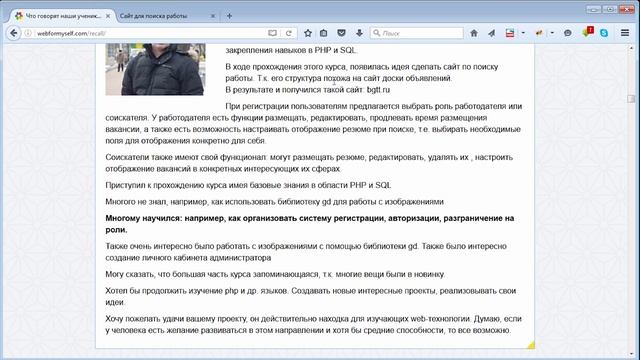Expand dropdown arrow next to red extension
The image size is (640, 360).
(523, 33)
